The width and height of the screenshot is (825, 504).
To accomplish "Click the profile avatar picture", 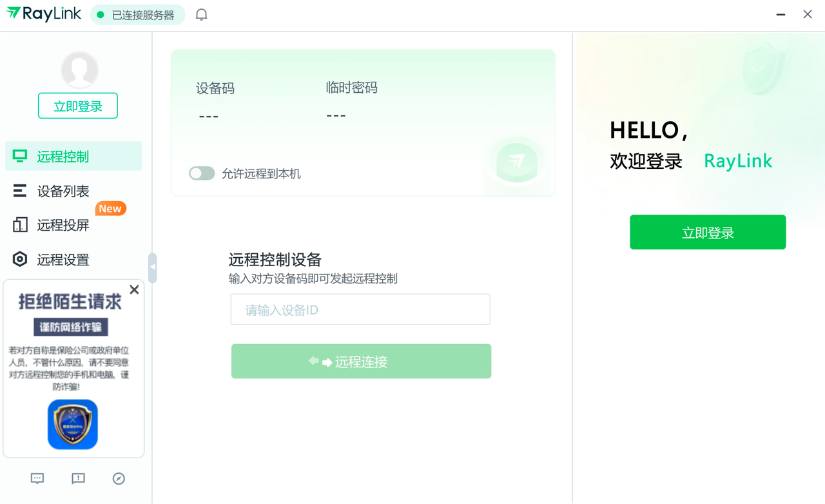I will pos(78,69).
